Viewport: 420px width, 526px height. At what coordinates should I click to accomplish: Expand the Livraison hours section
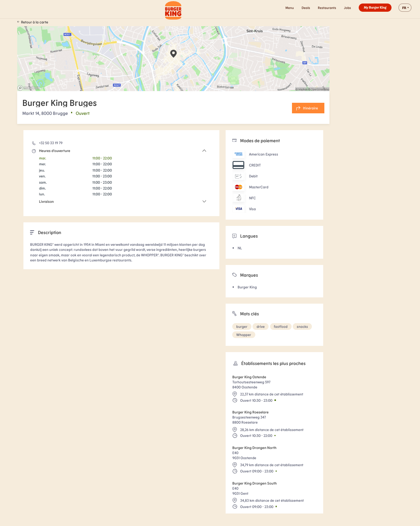coord(204,202)
